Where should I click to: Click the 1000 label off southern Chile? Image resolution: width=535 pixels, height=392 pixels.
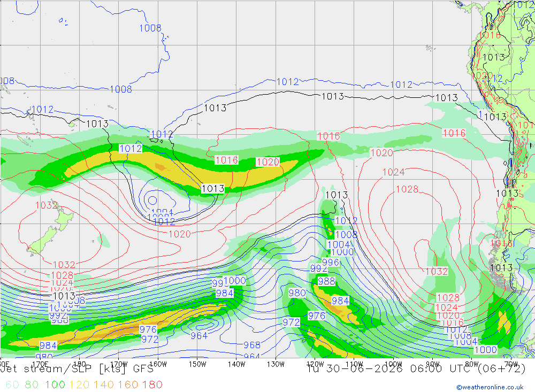[x=486, y=350]
